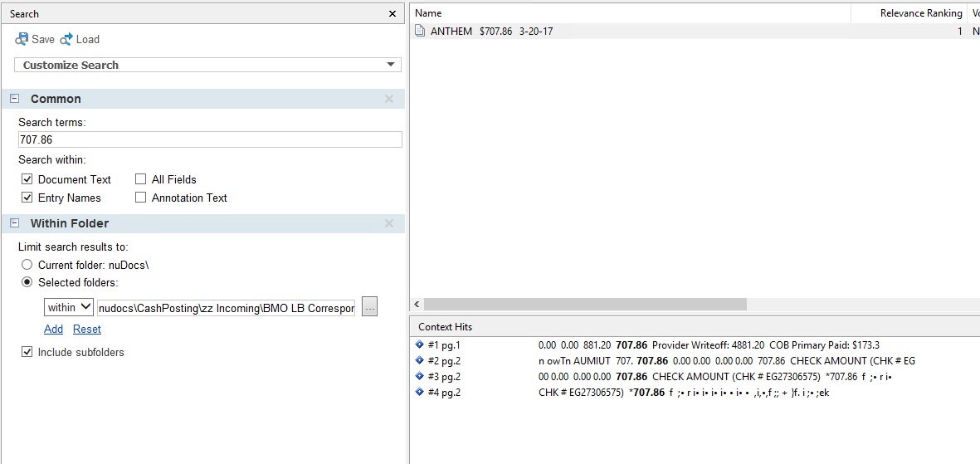980x464 pixels.
Task: Click the diamond icon for hit #3
Action: (419, 377)
